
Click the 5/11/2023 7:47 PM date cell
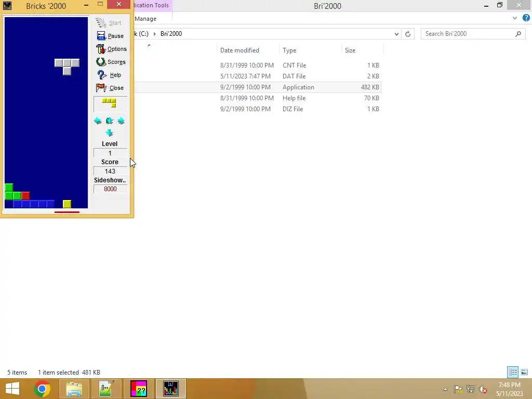[x=245, y=76]
